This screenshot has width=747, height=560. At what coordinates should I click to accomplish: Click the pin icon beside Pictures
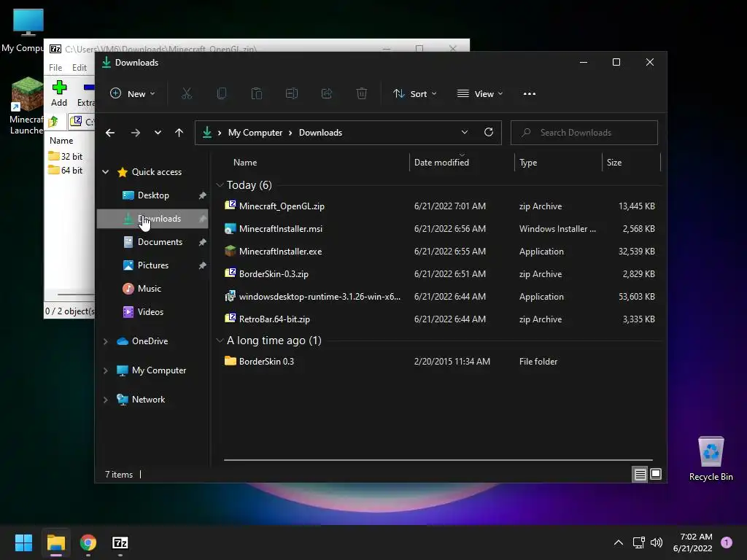(203, 265)
